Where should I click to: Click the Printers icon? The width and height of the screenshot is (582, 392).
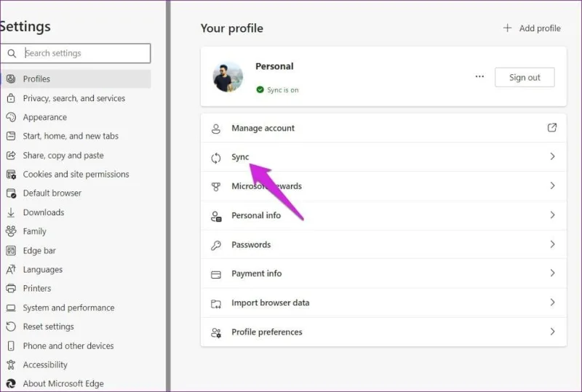point(11,289)
